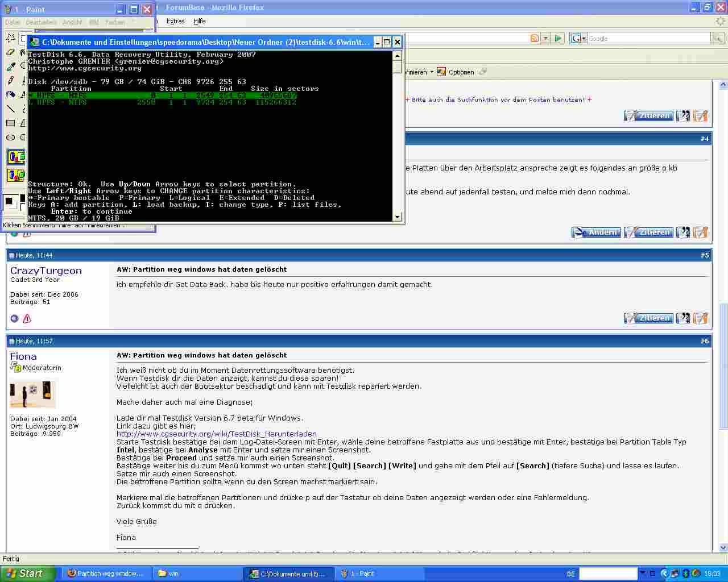Viewport: 728px width, 582px height.
Task: Select the Eraser tool in Paint
Action: point(10,52)
